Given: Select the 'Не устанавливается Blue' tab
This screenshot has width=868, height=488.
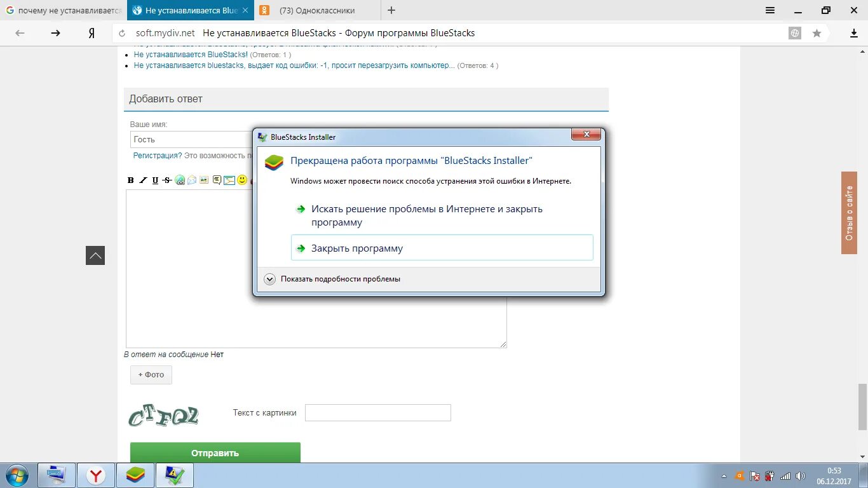Looking at the screenshot, I should click(x=185, y=10).
